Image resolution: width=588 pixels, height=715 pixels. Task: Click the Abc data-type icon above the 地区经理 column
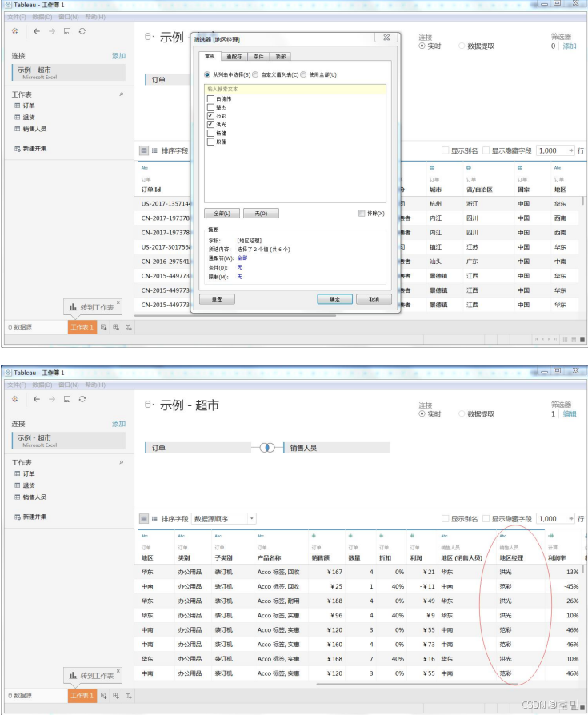(x=502, y=536)
